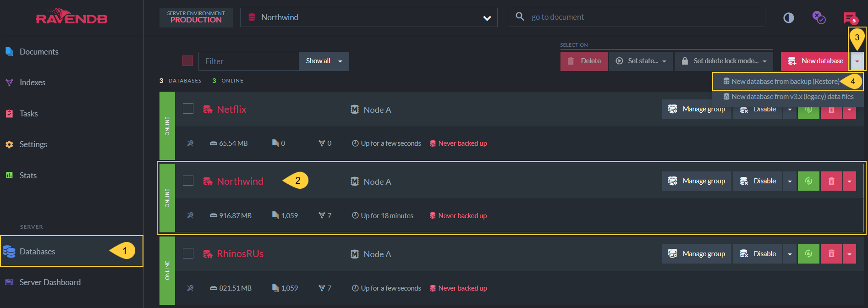Click the indexes count 7 in Northwind row
Viewport: 868px width, 308px height.
click(x=325, y=215)
